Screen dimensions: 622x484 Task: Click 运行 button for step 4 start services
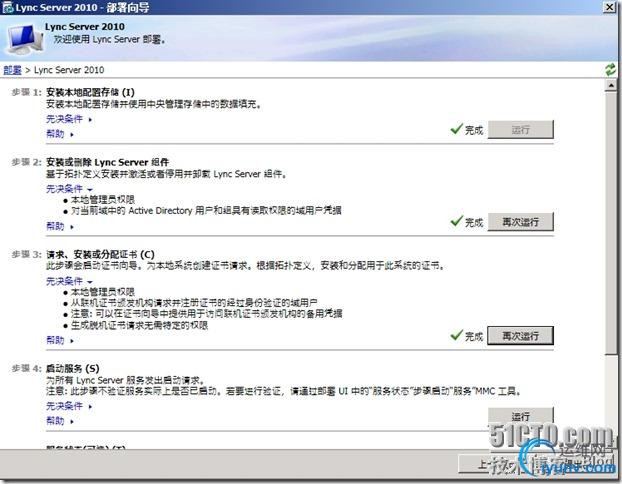[x=520, y=415]
